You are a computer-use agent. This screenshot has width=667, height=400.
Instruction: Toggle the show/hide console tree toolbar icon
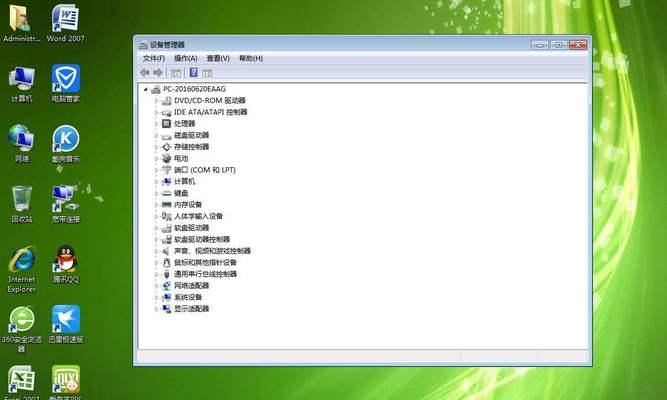click(x=176, y=73)
